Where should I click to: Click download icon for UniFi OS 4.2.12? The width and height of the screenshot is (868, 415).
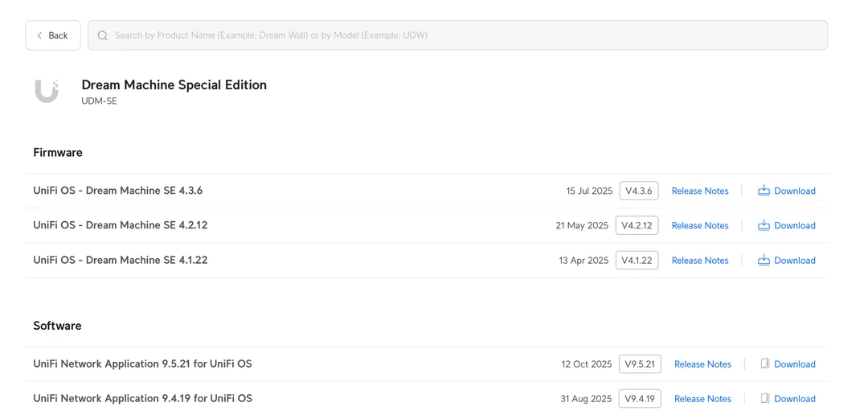[764, 225]
